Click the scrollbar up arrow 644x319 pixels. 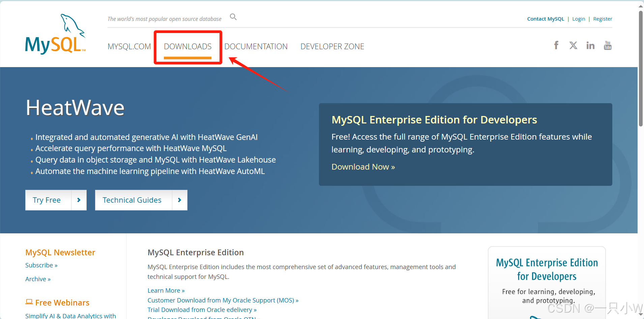(x=641, y=6)
